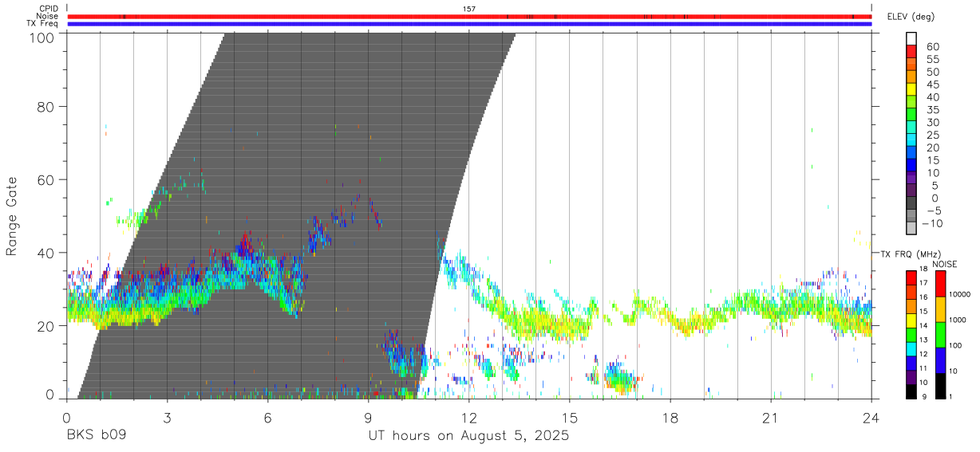
Task: Click the 60 tick on the Range Gate axis
Action: coord(46,179)
